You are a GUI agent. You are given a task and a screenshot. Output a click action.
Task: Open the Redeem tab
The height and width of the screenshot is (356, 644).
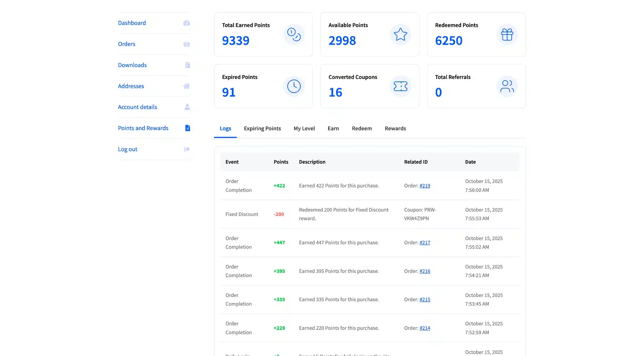pos(362,128)
